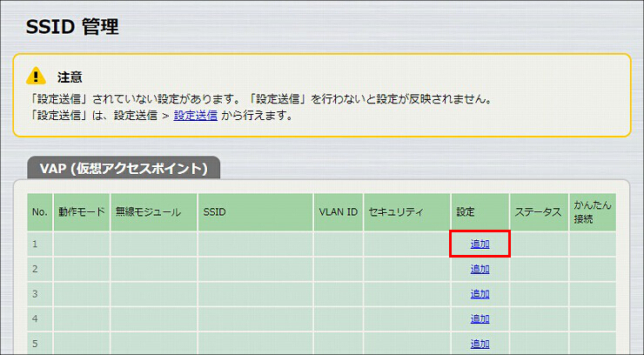Click 追加 link for VAP No. 3
The height and width of the screenshot is (355, 644).
tap(480, 294)
